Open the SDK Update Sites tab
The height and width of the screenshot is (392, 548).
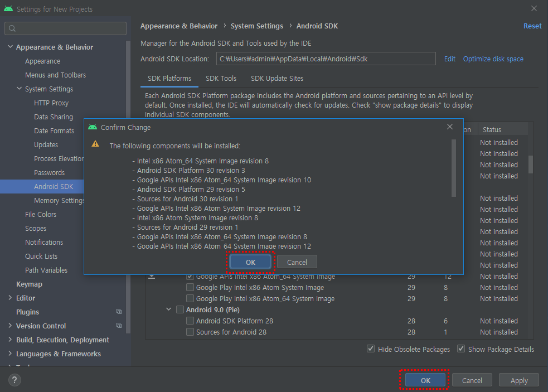coord(277,78)
